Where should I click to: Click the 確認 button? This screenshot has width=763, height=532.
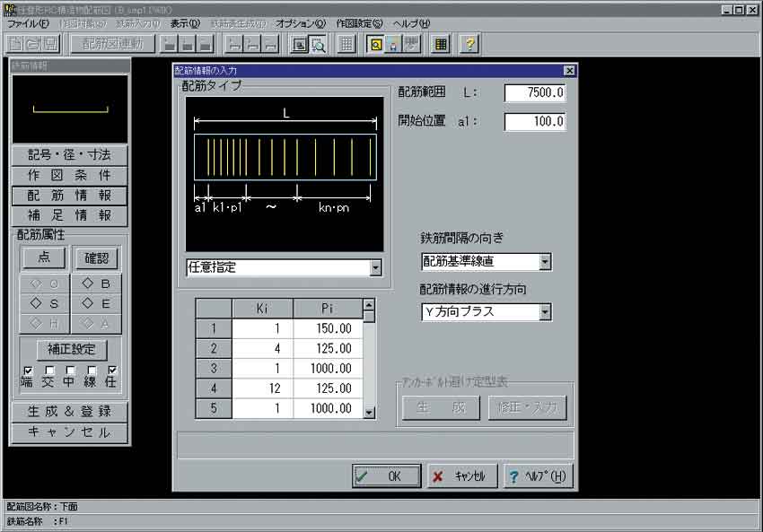click(96, 257)
